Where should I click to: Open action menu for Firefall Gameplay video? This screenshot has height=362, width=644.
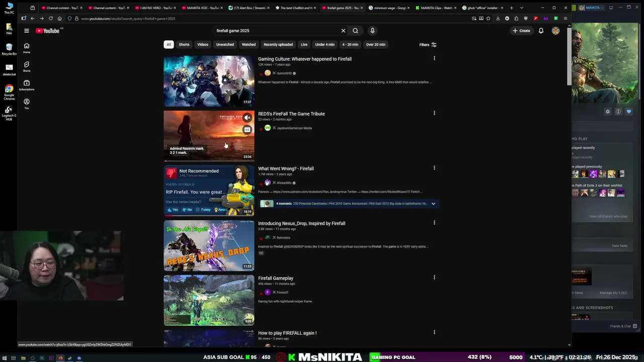coord(434,278)
